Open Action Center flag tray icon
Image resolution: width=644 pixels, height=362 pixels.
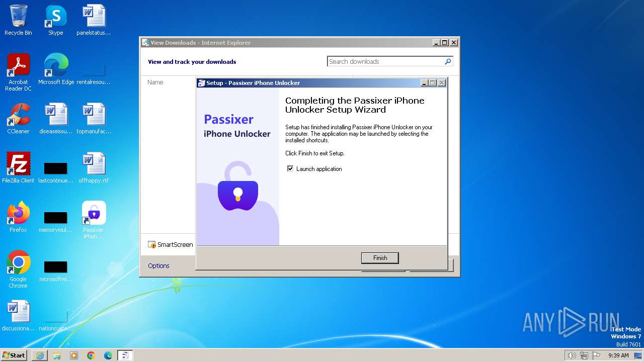tap(596, 355)
